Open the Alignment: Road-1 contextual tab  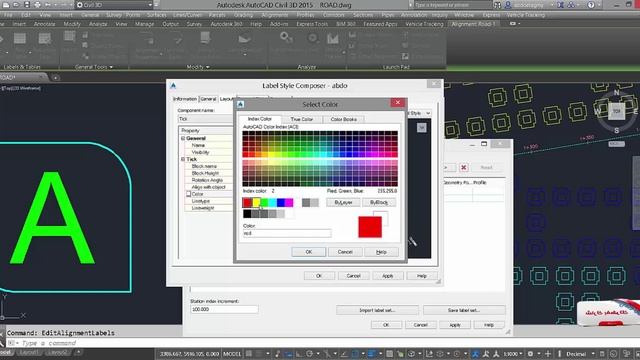(x=473, y=24)
